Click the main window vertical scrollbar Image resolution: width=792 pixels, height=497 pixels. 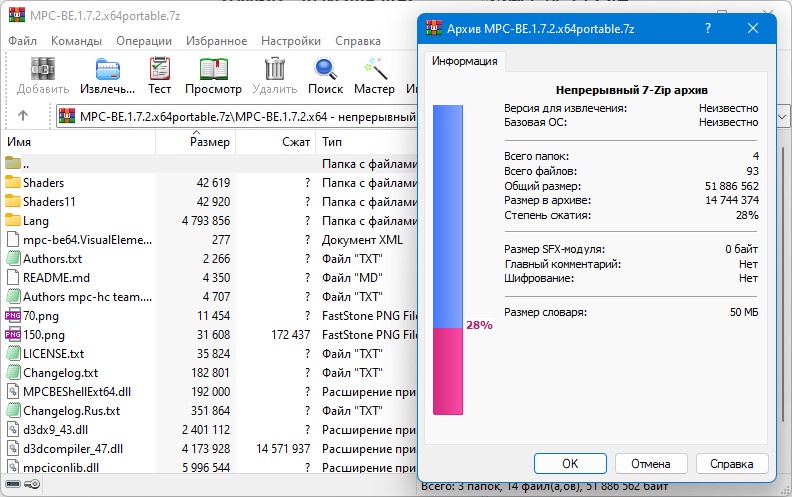[783, 283]
